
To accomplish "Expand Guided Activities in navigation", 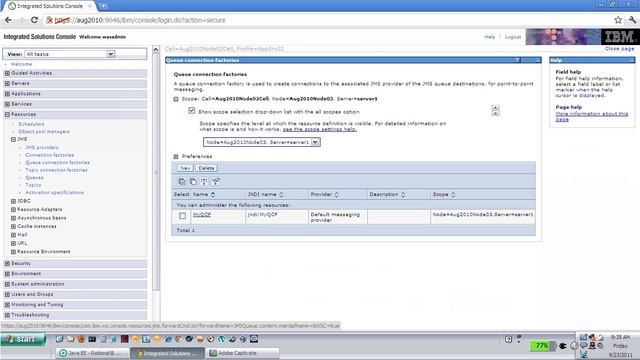I will [x=7, y=73].
